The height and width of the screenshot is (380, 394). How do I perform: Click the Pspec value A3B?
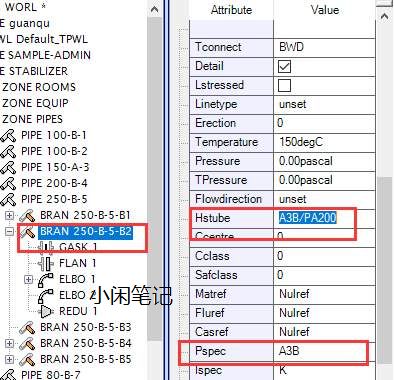[289, 351]
